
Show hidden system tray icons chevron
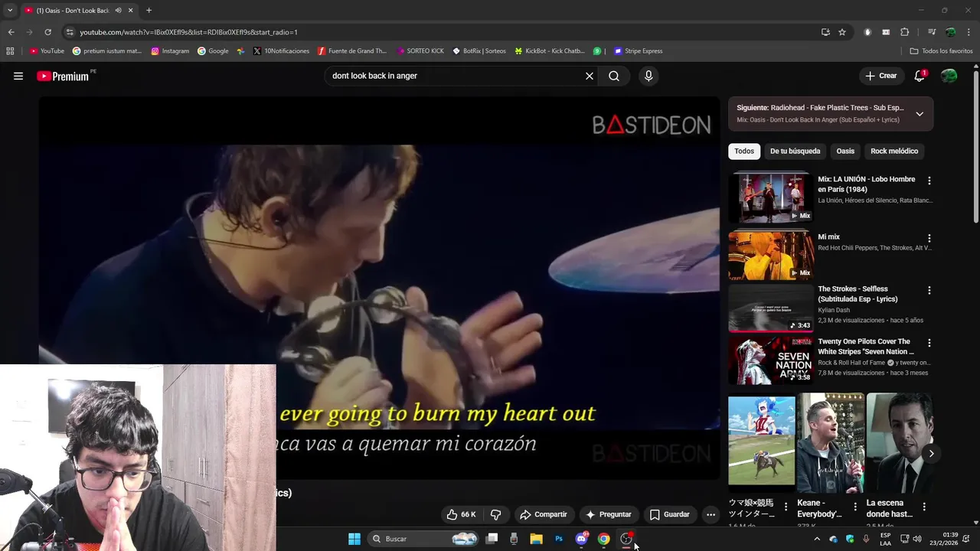pos(816,539)
